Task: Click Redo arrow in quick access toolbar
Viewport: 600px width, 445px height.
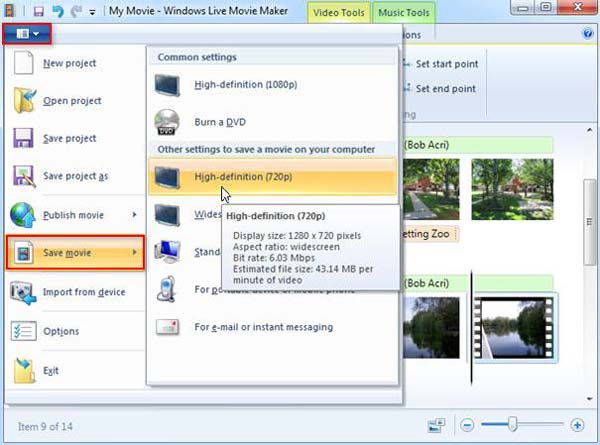Action: (76, 11)
